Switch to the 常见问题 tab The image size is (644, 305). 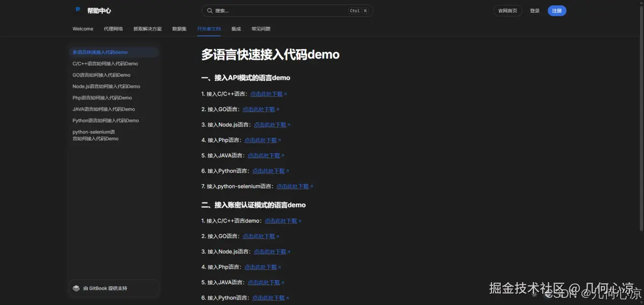click(x=261, y=29)
